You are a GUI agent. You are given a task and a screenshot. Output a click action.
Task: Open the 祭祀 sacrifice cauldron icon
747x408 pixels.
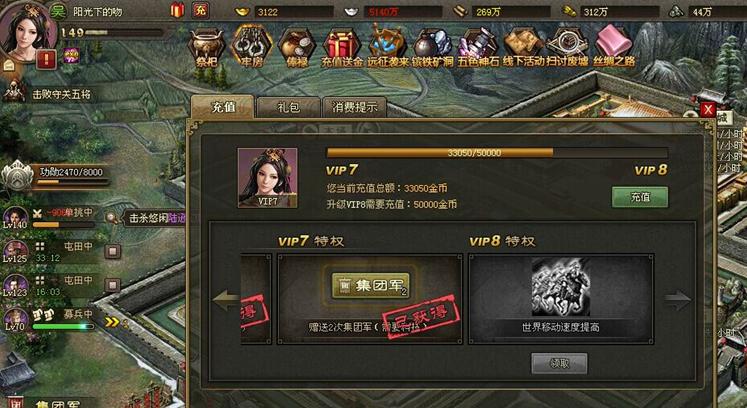[x=206, y=47]
